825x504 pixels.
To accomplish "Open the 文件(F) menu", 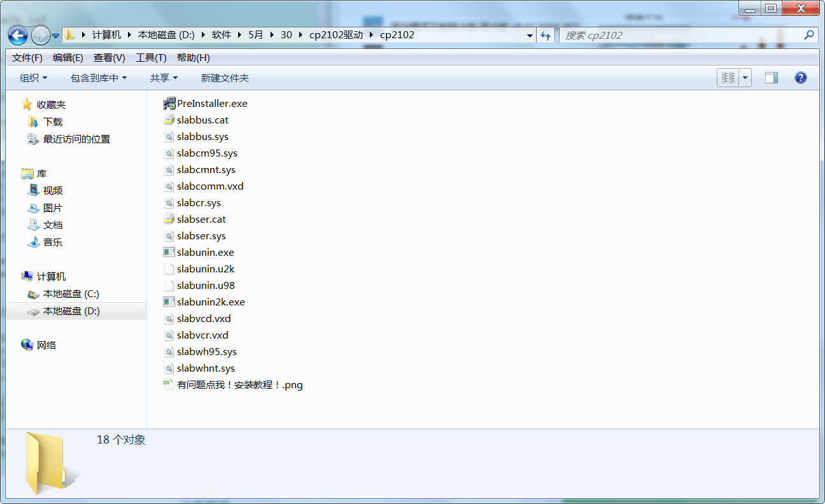I will (x=27, y=57).
